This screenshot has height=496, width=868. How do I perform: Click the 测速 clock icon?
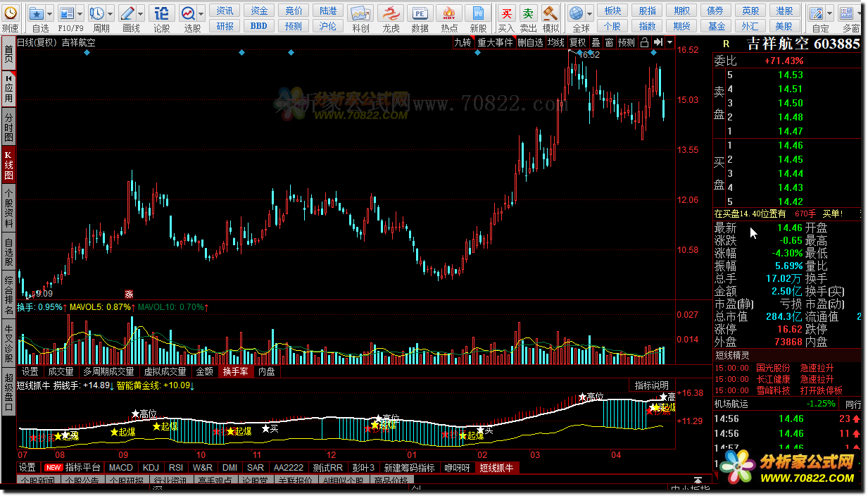(10, 13)
